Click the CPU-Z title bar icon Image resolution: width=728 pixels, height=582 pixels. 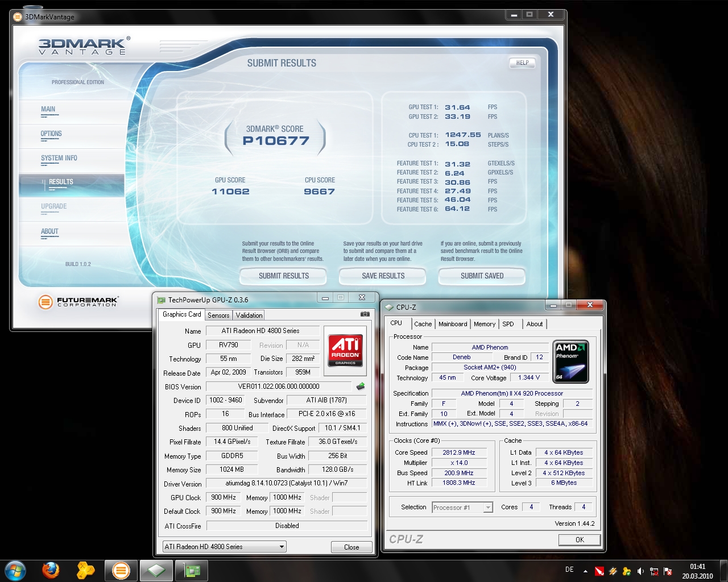click(389, 307)
